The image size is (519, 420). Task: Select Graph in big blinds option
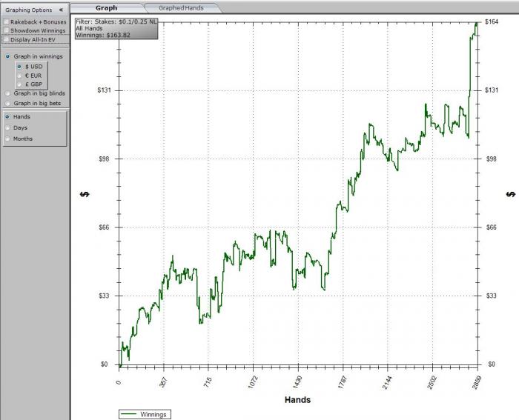[7, 93]
